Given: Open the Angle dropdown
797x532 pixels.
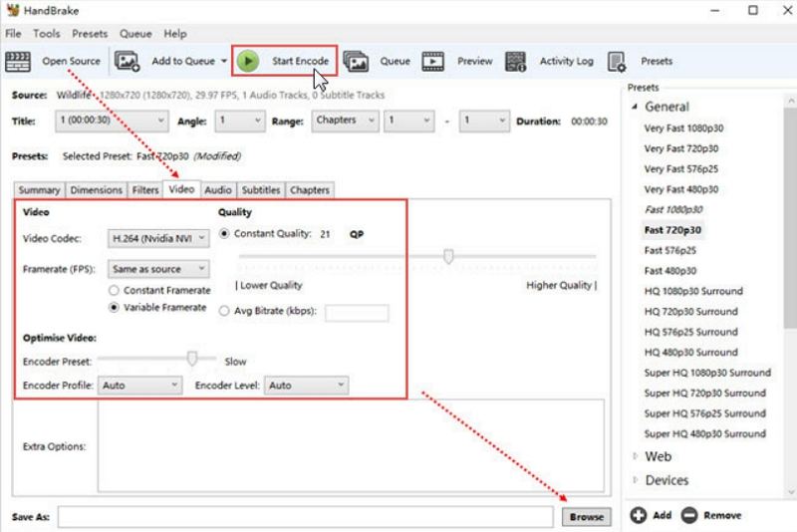Looking at the screenshot, I should pyautogui.click(x=240, y=121).
